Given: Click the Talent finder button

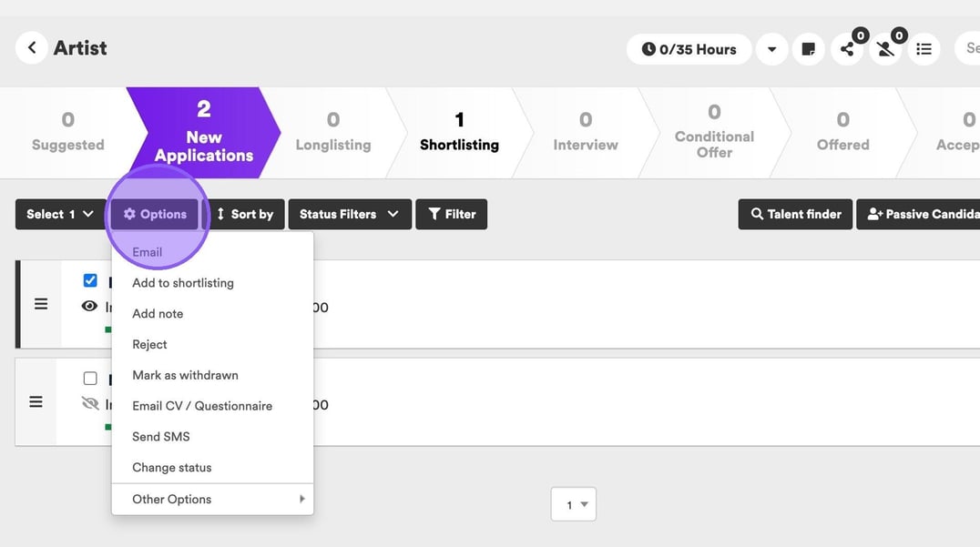Looking at the screenshot, I should pyautogui.click(x=795, y=214).
